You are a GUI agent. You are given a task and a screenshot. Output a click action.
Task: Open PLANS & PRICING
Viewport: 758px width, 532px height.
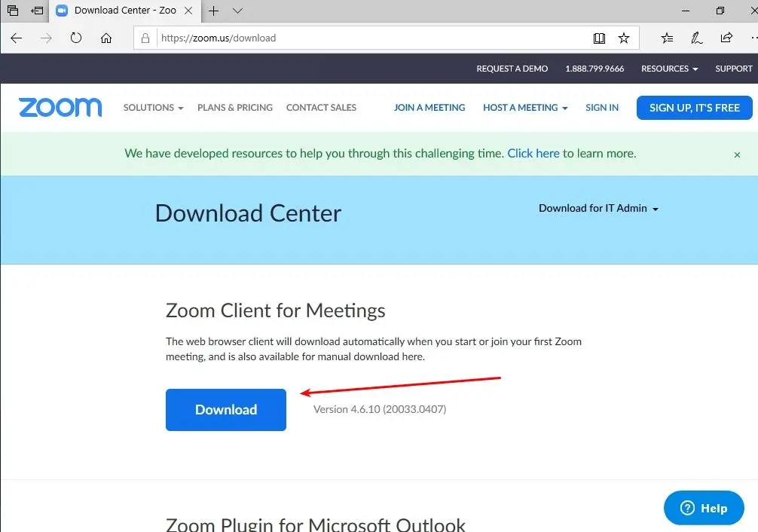coord(235,107)
